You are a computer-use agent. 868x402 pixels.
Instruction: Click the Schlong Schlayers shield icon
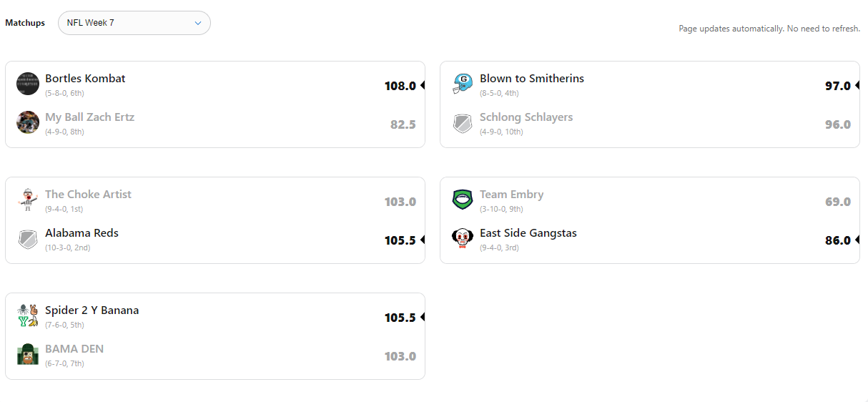[x=463, y=123]
